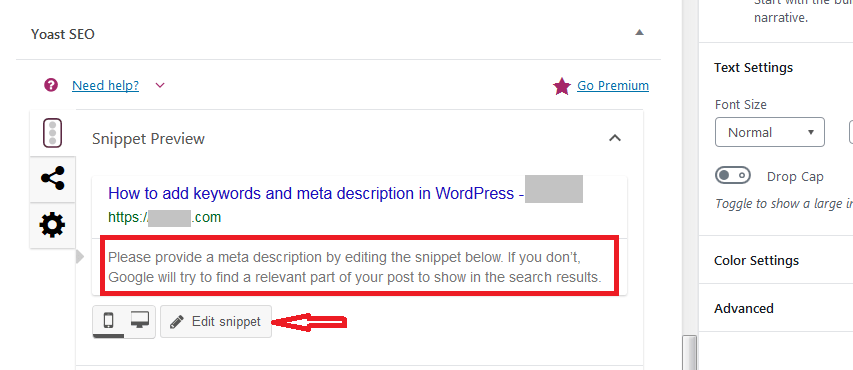This screenshot has width=853, height=370.
Task: Open the social share tab
Action: pyautogui.click(x=53, y=179)
